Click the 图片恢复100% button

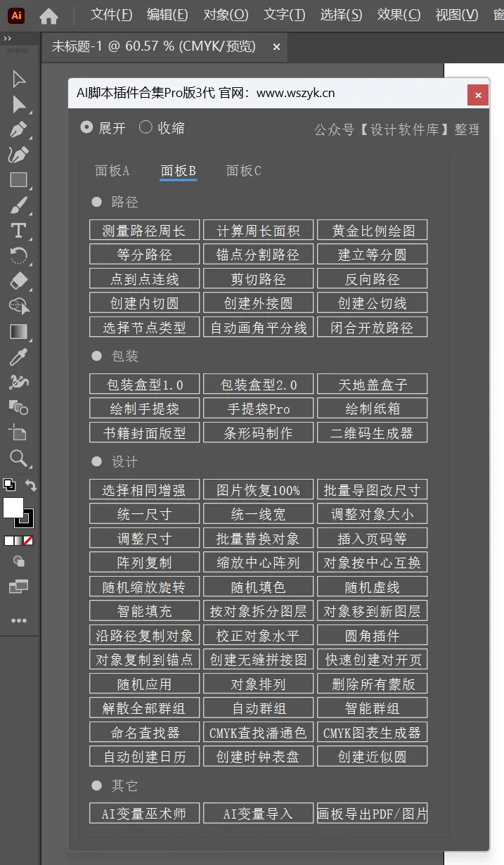tap(258, 490)
